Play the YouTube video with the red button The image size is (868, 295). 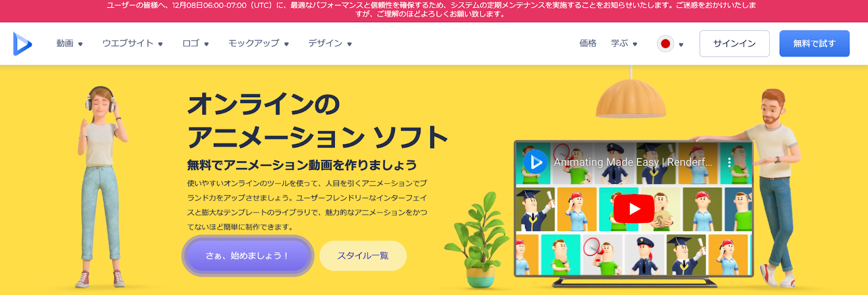pos(634,209)
